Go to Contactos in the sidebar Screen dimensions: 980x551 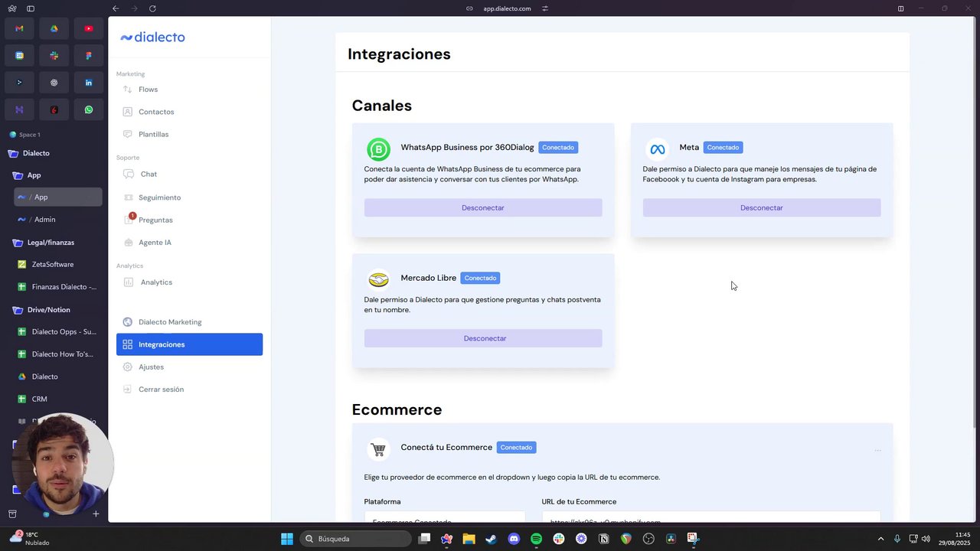(x=189, y=112)
